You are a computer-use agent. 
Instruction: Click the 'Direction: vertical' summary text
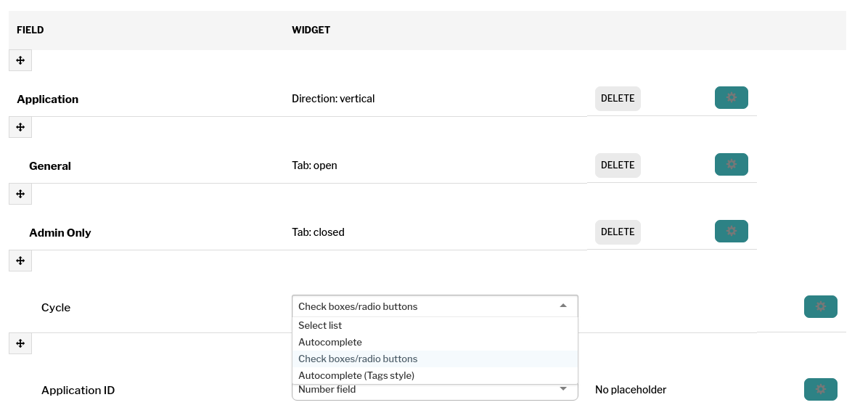(333, 99)
